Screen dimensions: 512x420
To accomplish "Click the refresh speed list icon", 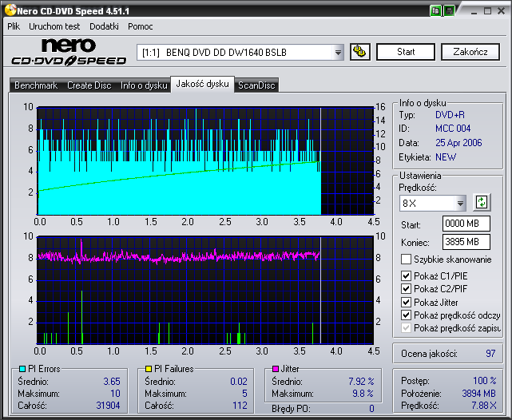I will 482,202.
